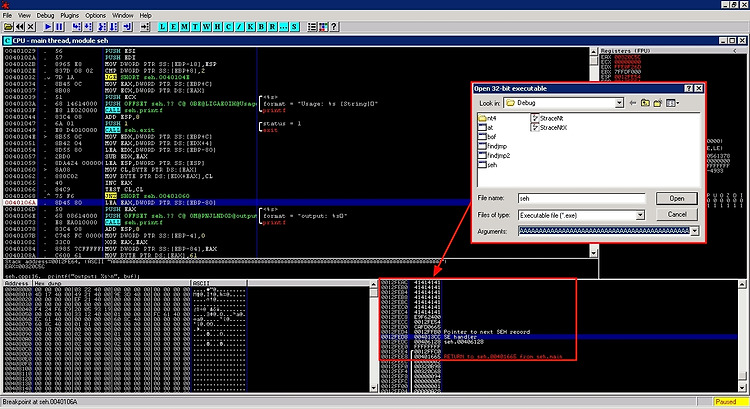Viewport: 750px width, 409px height.
Task: Open Memory map with M button
Action: click(185, 27)
